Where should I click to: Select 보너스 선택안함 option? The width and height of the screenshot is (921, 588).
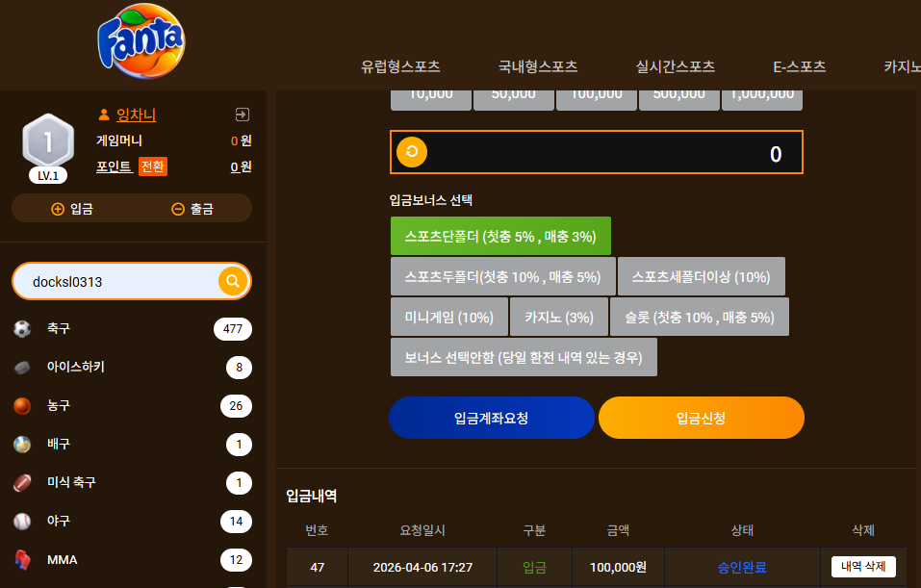524,357
